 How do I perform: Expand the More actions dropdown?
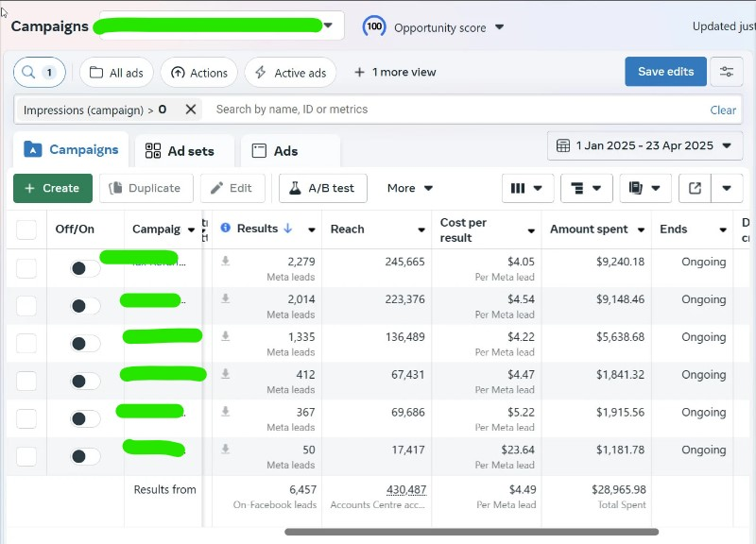point(408,188)
